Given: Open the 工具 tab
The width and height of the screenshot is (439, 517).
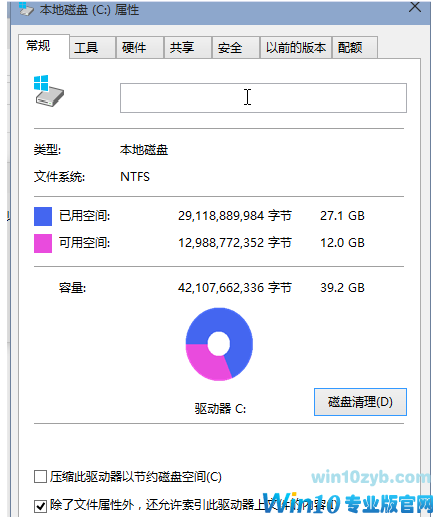Looking at the screenshot, I should (93, 48).
